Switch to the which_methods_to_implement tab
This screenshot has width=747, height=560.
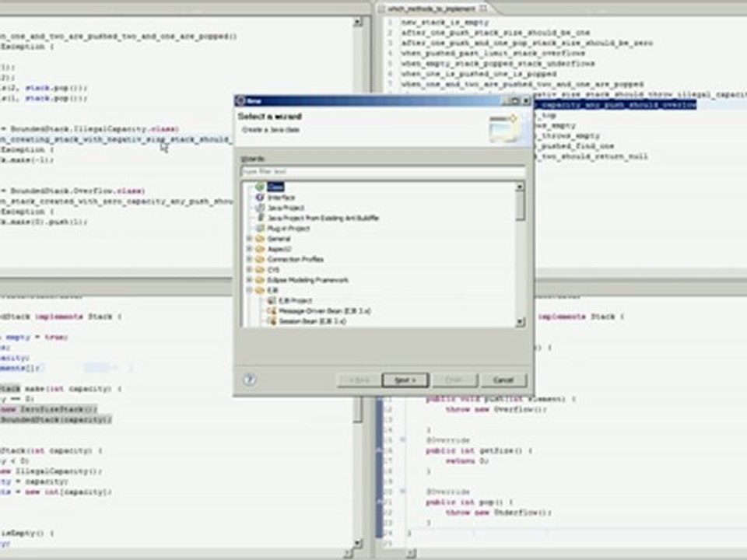[x=431, y=8]
